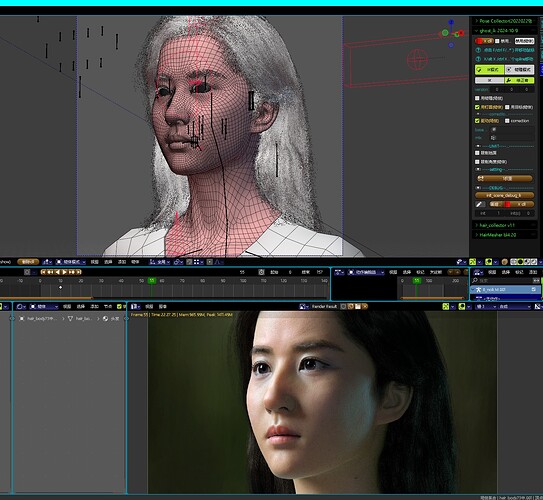Screen dimensions: 543x500
Task: Expand the hair_collector v11 panel
Action: pyautogui.click(x=505, y=225)
